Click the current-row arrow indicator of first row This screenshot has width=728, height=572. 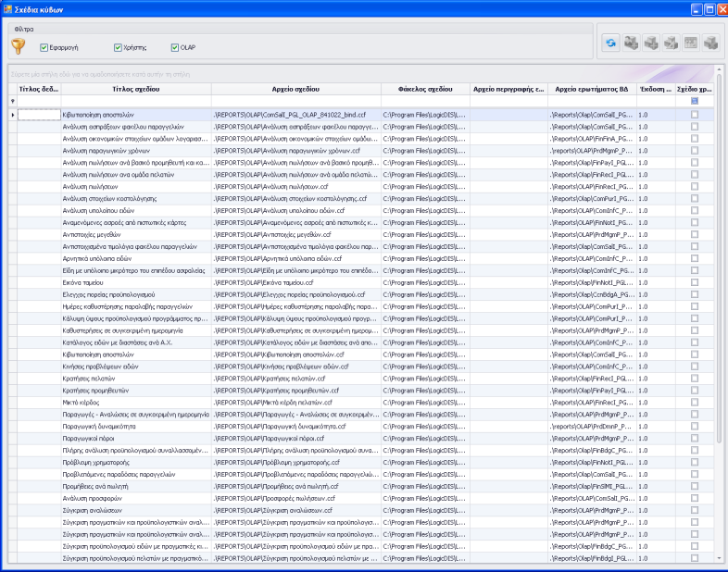pyautogui.click(x=13, y=115)
